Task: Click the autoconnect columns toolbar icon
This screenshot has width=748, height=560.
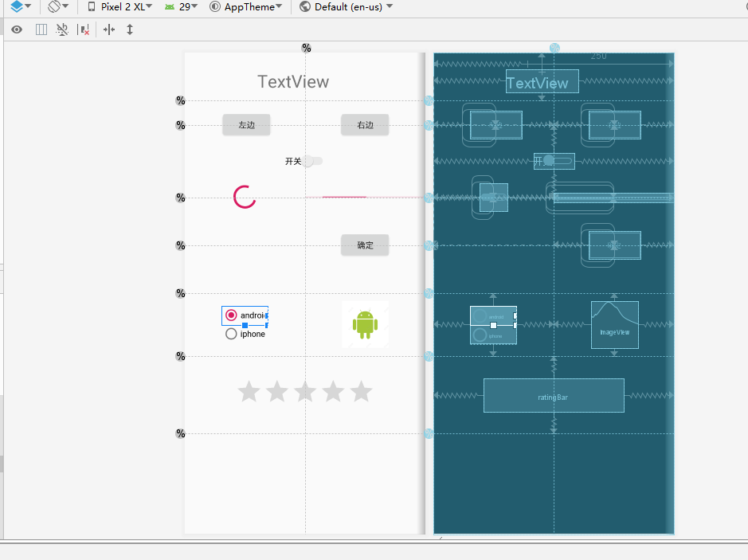Action: pos(41,29)
